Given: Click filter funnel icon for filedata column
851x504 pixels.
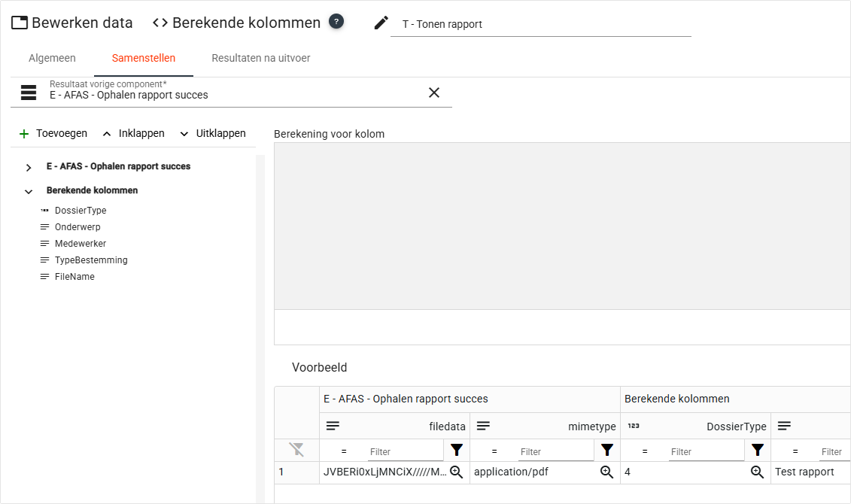Looking at the screenshot, I should tap(457, 451).
